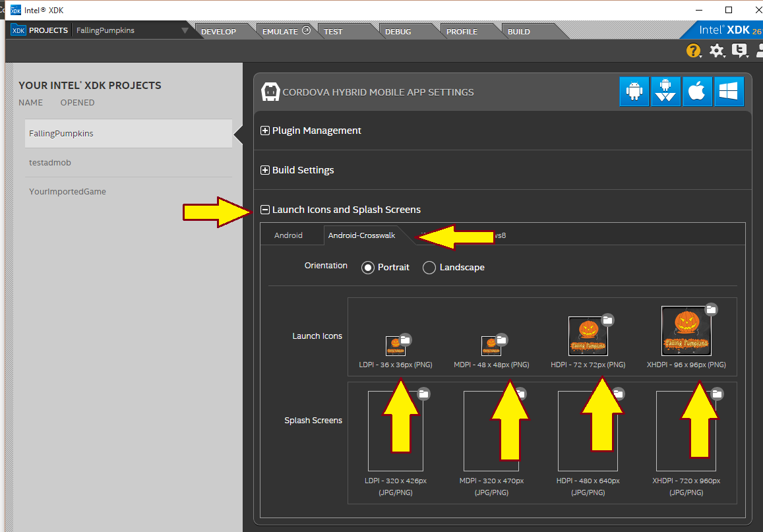Screen dimensions: 763x532
Task: Browse folder for XHDPI launch icon
Action: 711,309
